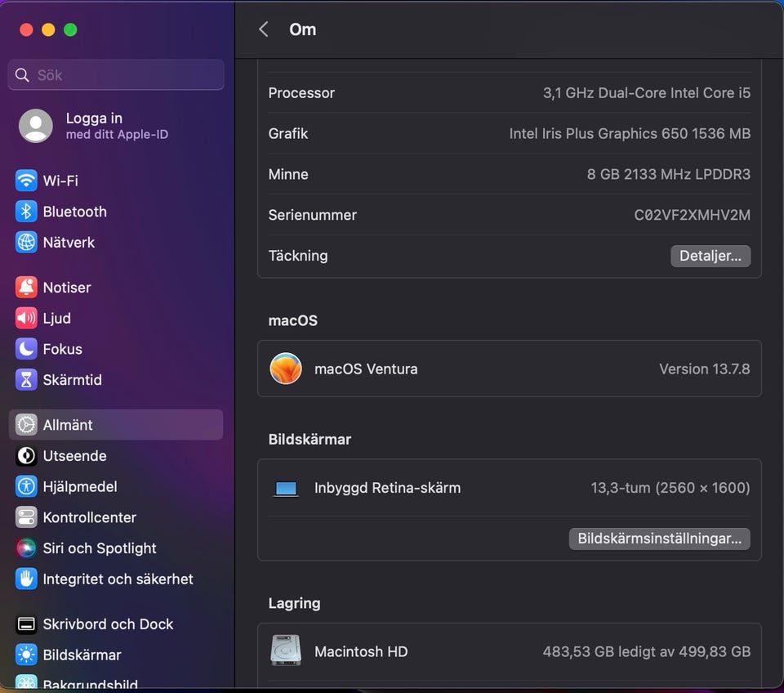Screen dimensions: 784x693
Task: Open Utseende in the sidebar
Action: point(75,456)
